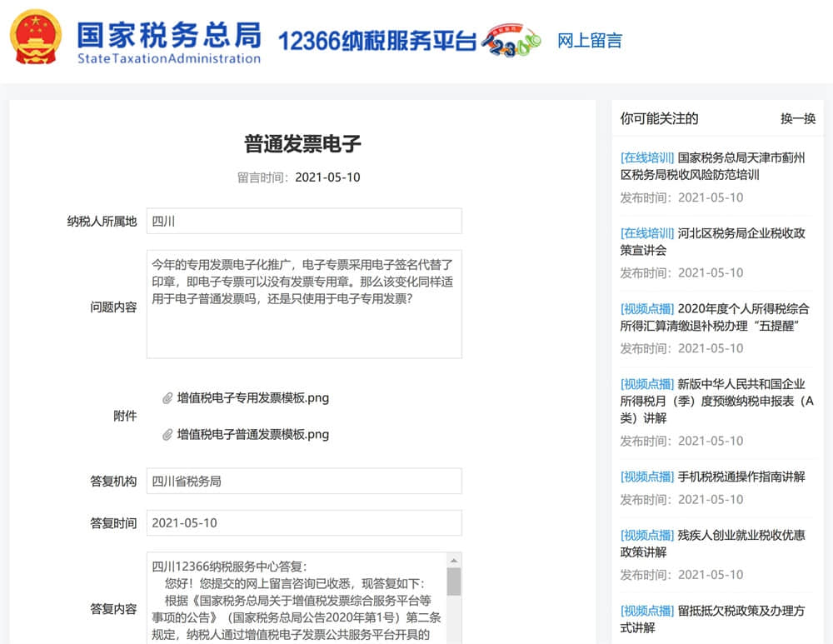Open the 手机税税通操作指南讲解 video link
Image resolution: width=833 pixels, height=644 pixels.
click(741, 476)
